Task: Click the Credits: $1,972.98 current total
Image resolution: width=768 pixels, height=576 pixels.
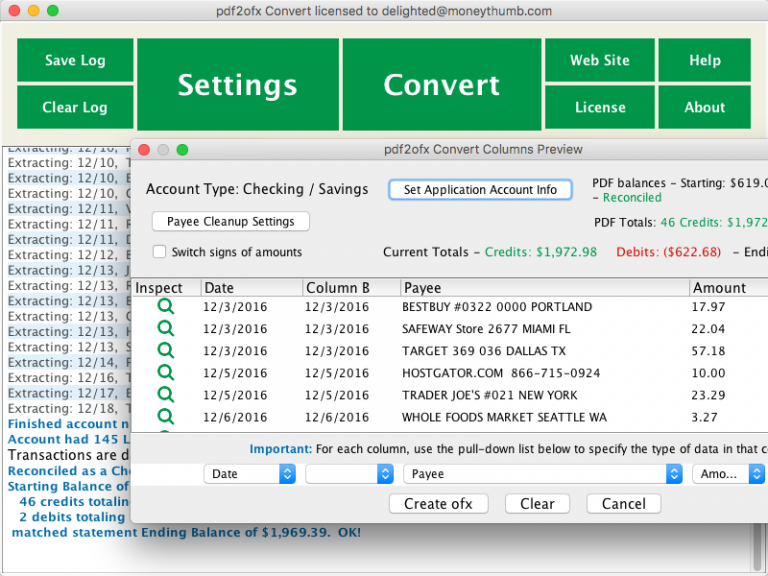Action: pyautogui.click(x=541, y=252)
